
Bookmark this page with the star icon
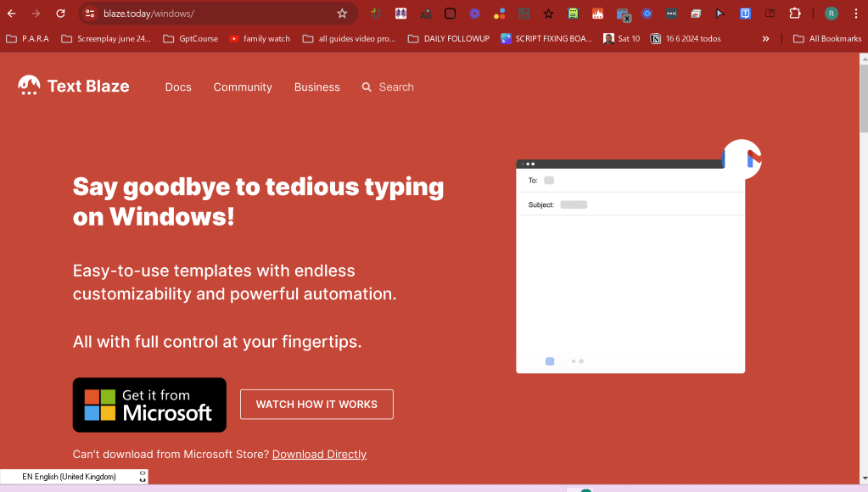click(342, 14)
